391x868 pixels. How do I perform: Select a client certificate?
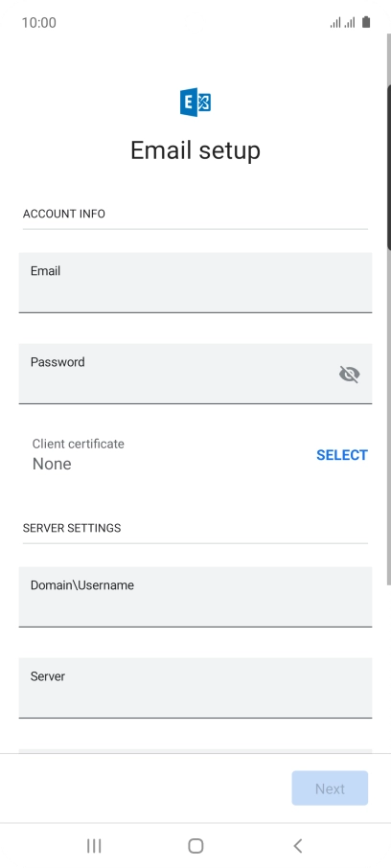pos(342,455)
